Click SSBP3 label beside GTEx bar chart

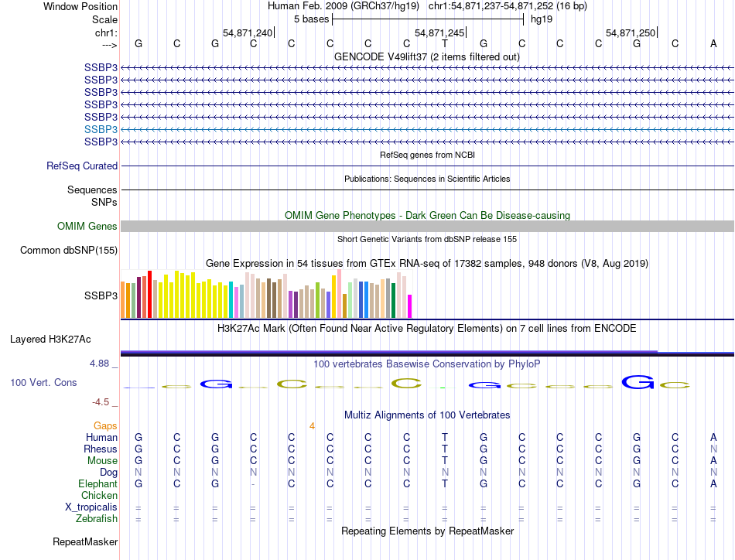point(101,295)
